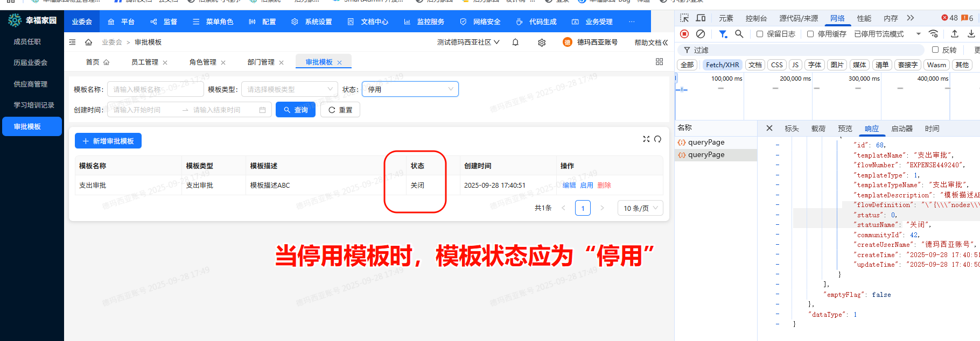
Task: Switch to the 员工管理 tab
Action: (144, 62)
